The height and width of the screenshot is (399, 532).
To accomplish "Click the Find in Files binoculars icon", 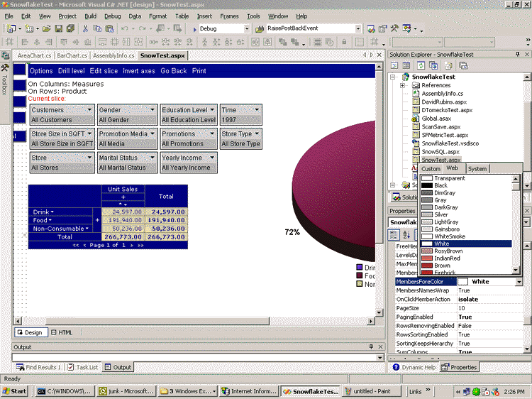I will point(260,29).
